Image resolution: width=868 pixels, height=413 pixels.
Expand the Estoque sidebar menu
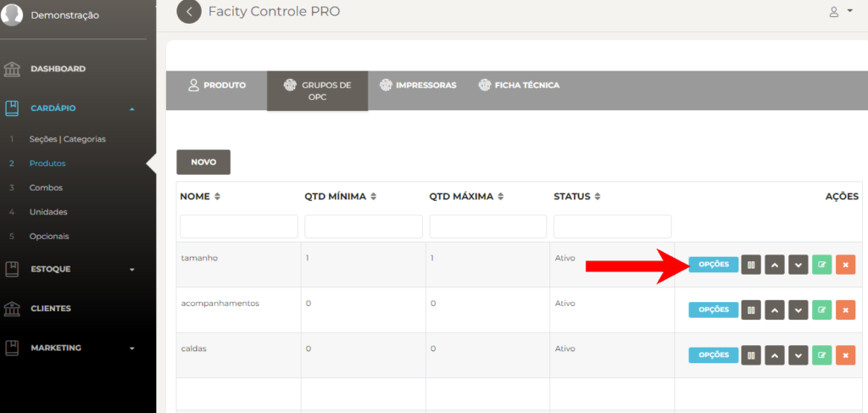coord(131,270)
